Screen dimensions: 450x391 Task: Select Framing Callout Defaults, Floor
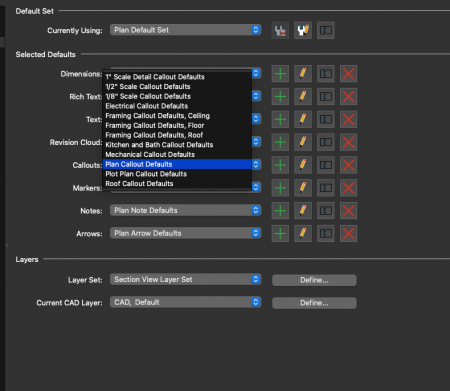pyautogui.click(x=177, y=125)
